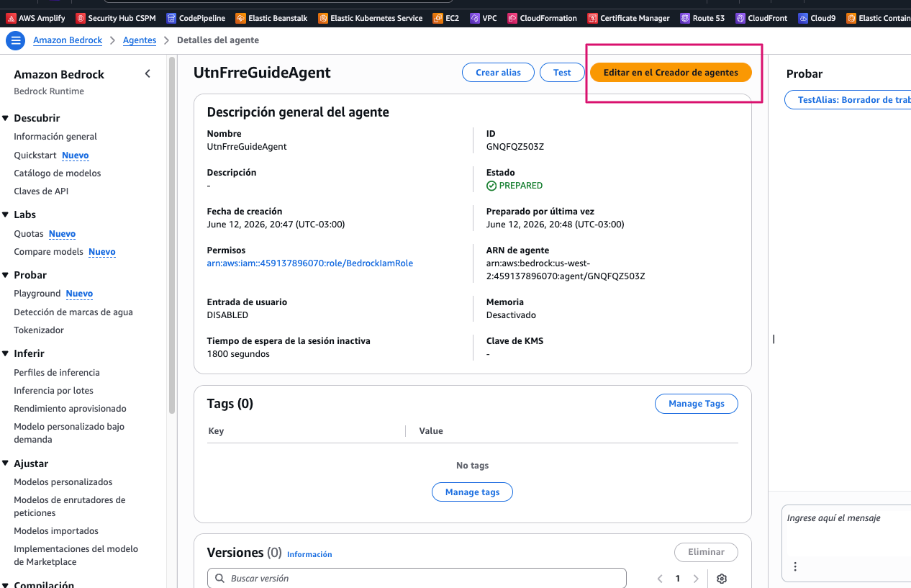
Task: Open TestAlias Borrador de trabajo selector
Action: 849,100
